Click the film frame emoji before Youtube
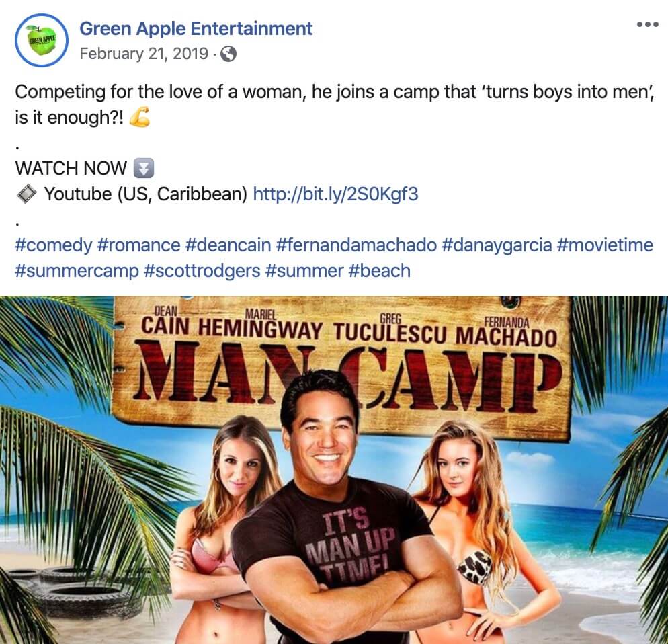668x644 pixels. tap(26, 194)
